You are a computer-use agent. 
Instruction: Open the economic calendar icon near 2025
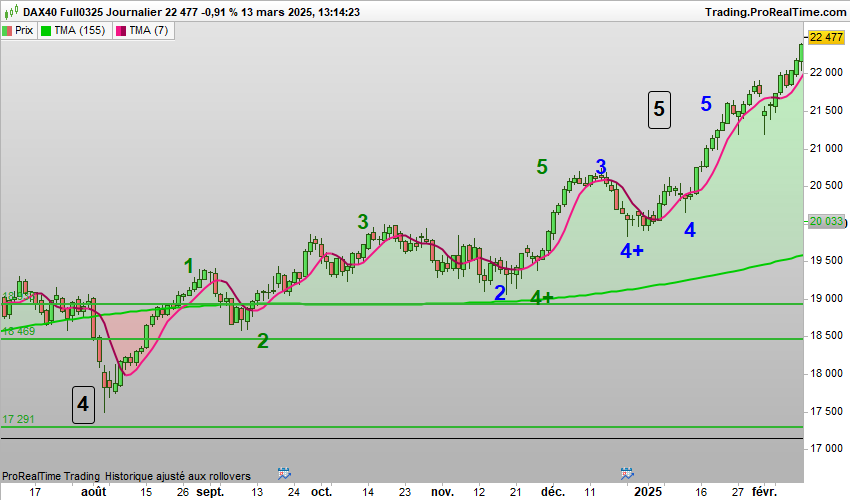pos(627,473)
